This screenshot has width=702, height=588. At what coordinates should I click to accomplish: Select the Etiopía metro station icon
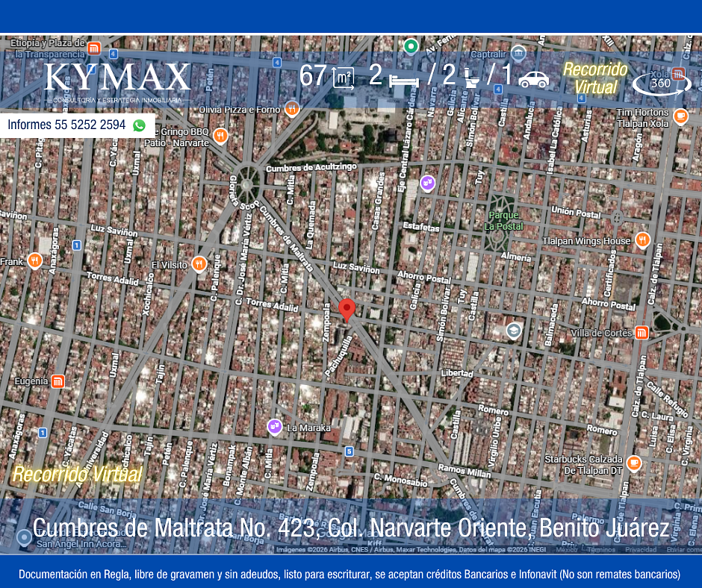[x=94, y=48]
